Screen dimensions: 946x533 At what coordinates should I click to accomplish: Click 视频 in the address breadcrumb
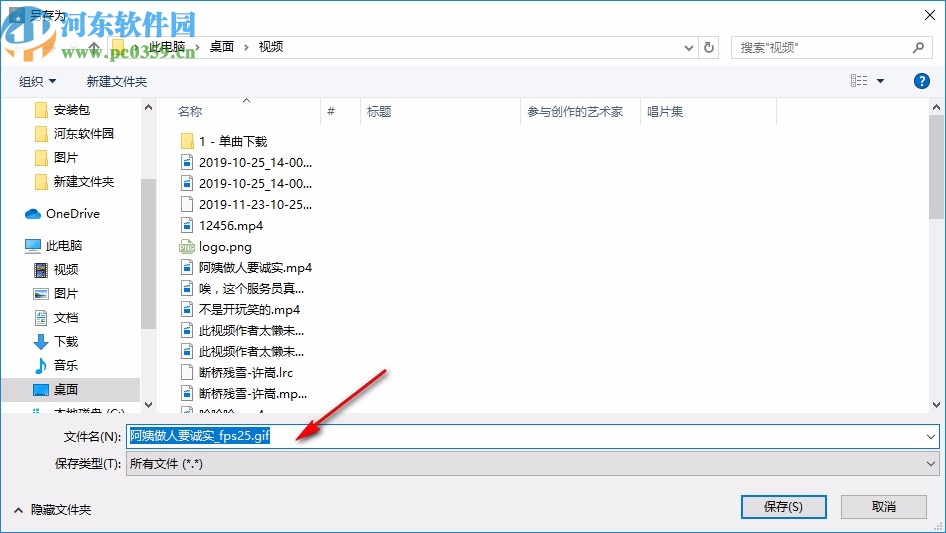(x=270, y=47)
